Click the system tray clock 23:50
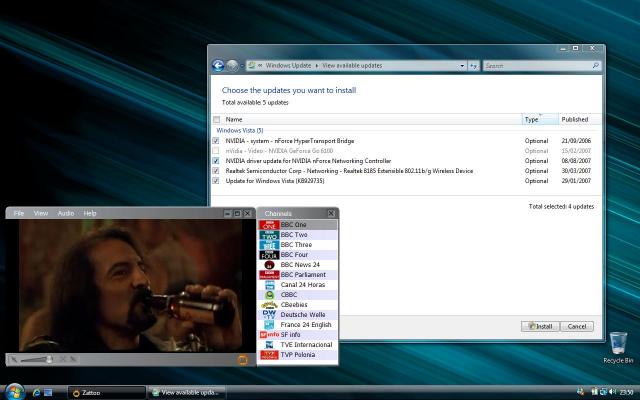 tap(627, 392)
